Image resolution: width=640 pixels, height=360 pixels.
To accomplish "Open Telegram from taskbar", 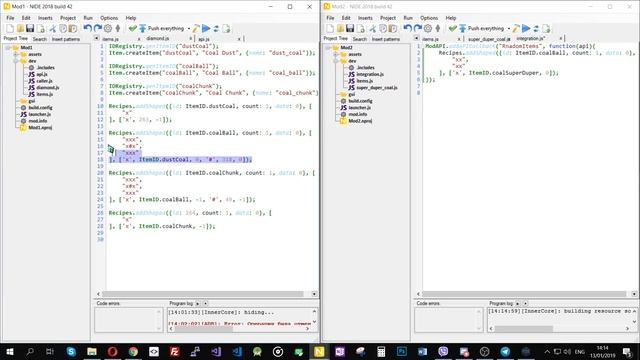I will point(505,351).
